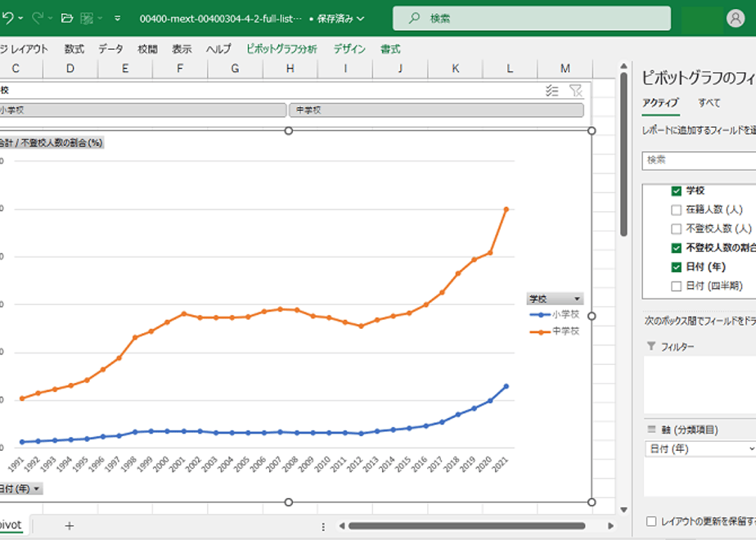Check the 在籍人数 (人) field checkbox

click(x=677, y=209)
